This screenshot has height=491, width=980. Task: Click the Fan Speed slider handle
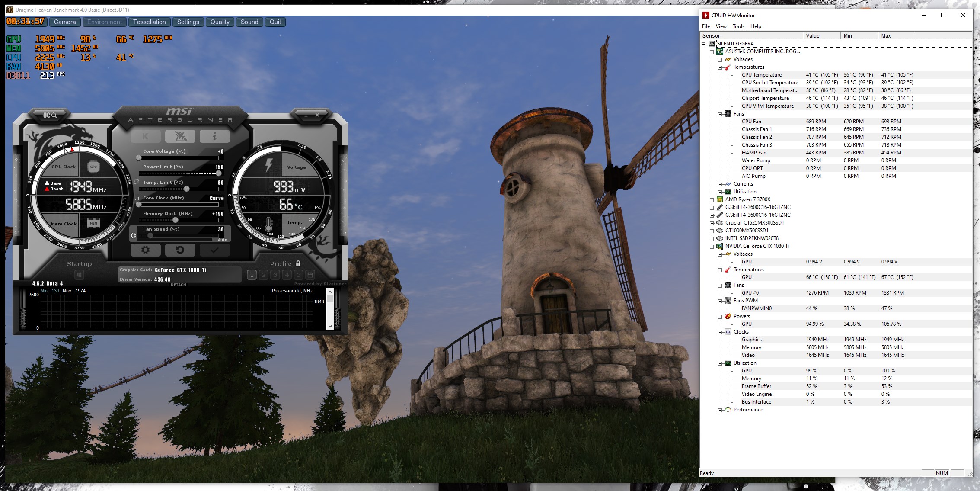coord(150,236)
